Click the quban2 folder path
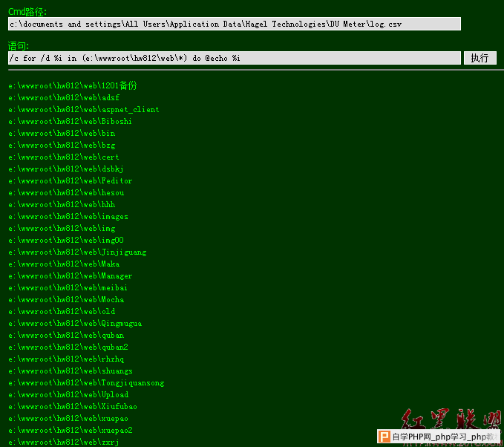 coord(68,348)
